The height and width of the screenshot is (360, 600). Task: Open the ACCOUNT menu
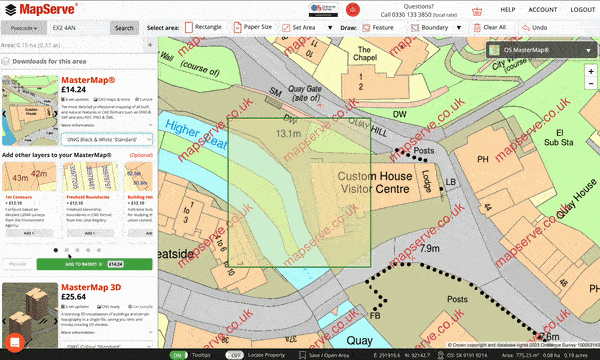543,10
